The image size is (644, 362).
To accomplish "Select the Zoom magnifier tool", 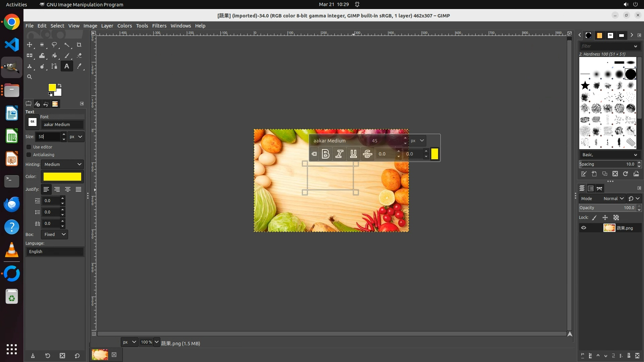I will point(30,77).
